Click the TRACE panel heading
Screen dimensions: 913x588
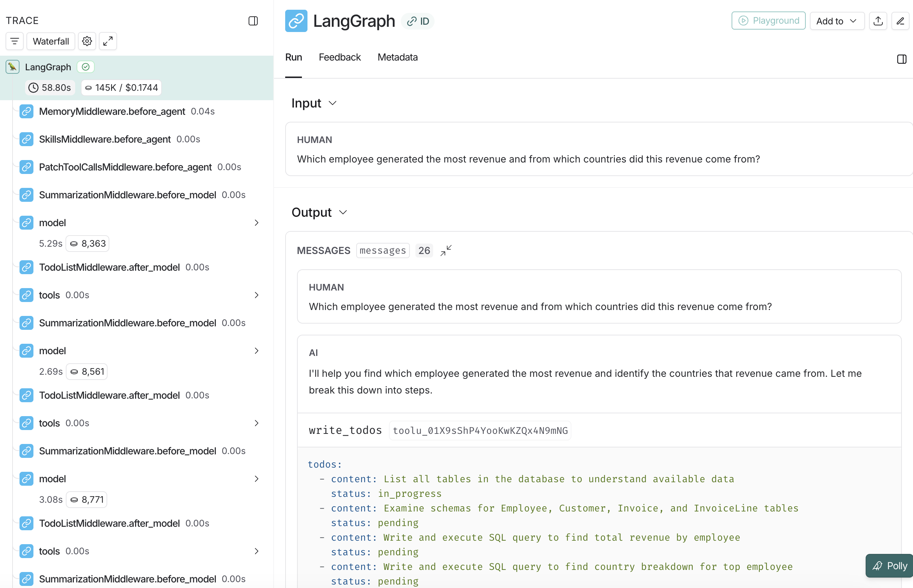22,21
